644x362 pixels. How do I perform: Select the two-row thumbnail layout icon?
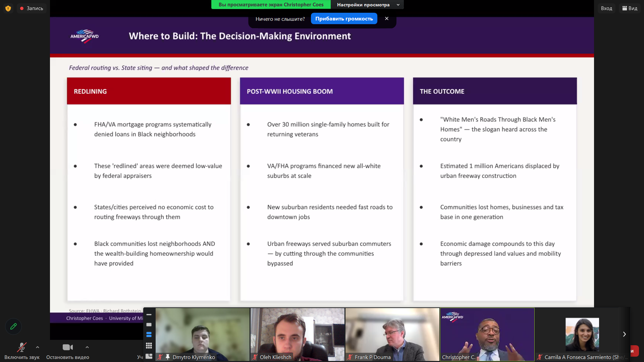pos(149,335)
